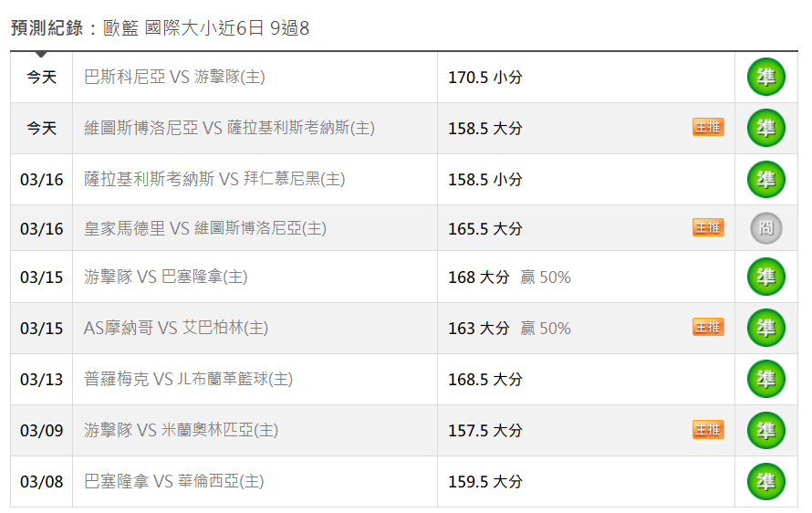Viewport: 812px width, 513px height.
Task: Click green 準 icon for 游擊隊 VS 米蘭奧林匹亞
Action: pos(765,430)
